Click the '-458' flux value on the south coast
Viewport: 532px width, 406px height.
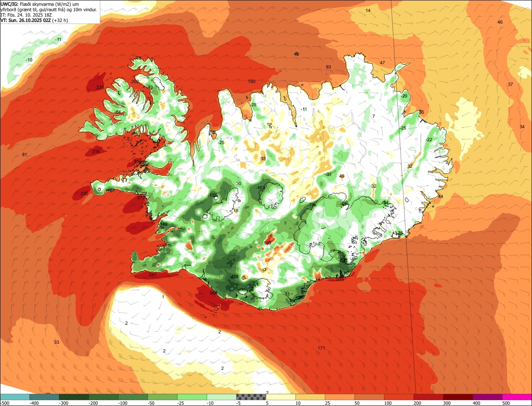pos(234,276)
